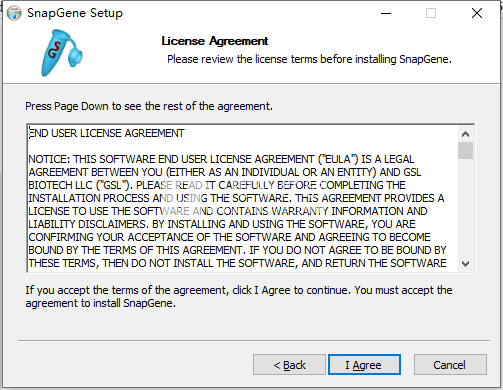Click the THESE TERMS line in the license text
Viewport: 503px width, 390px height.
237,263
